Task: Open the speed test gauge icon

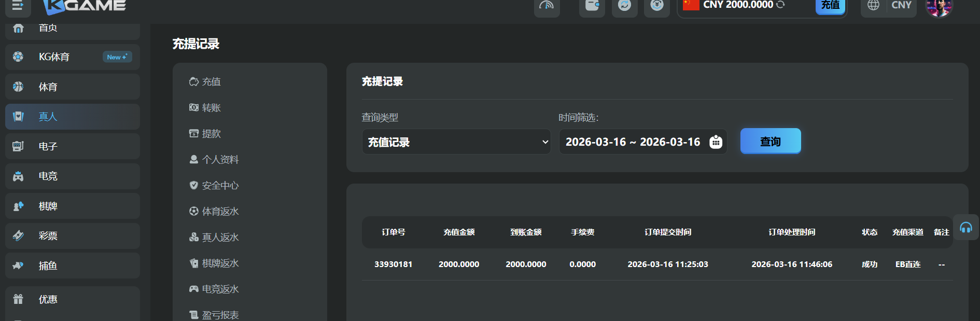Action: (x=547, y=6)
